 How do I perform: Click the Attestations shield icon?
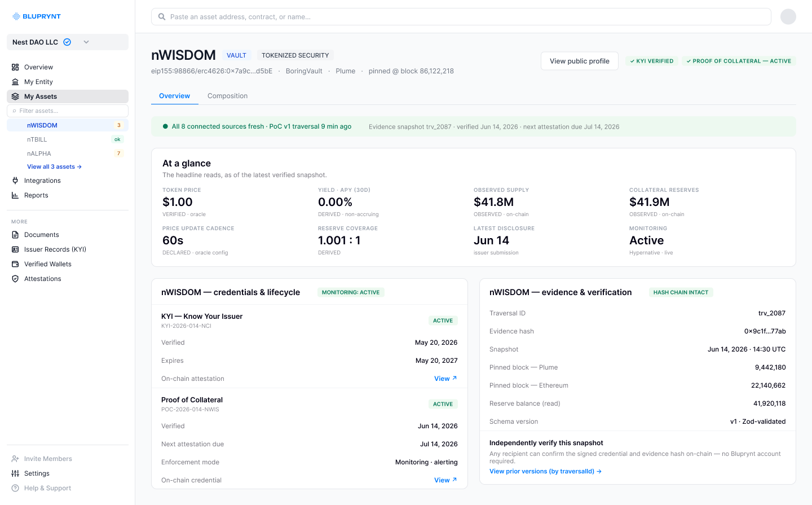pyautogui.click(x=15, y=279)
